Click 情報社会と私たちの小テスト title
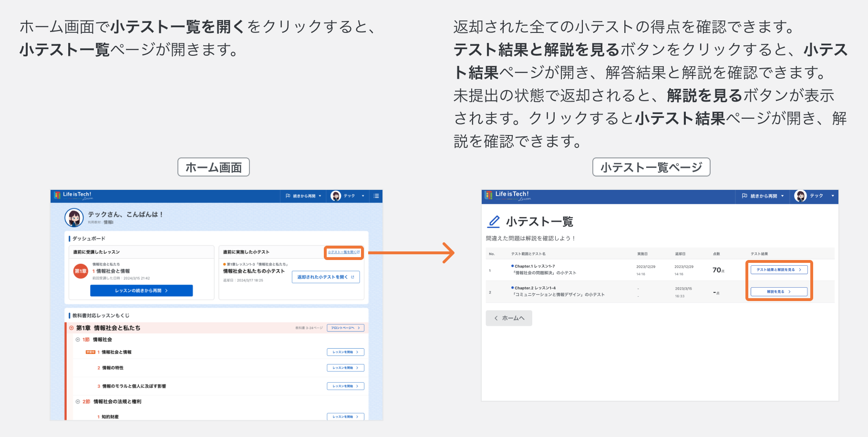 point(254,271)
